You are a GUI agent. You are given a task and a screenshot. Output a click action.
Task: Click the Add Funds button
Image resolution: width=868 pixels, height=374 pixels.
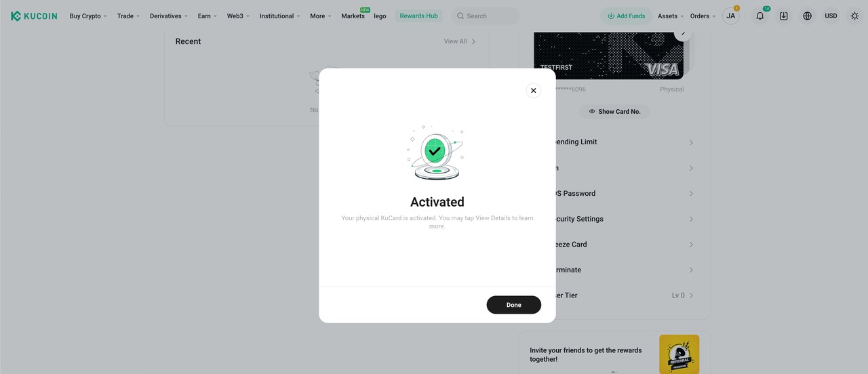tap(626, 16)
